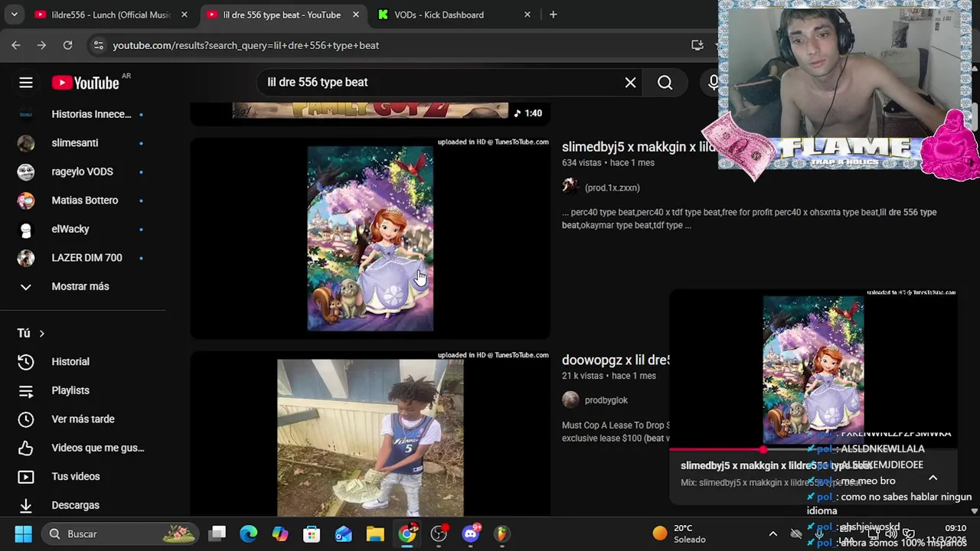Open the Sofia the First video thumbnail

tap(370, 238)
